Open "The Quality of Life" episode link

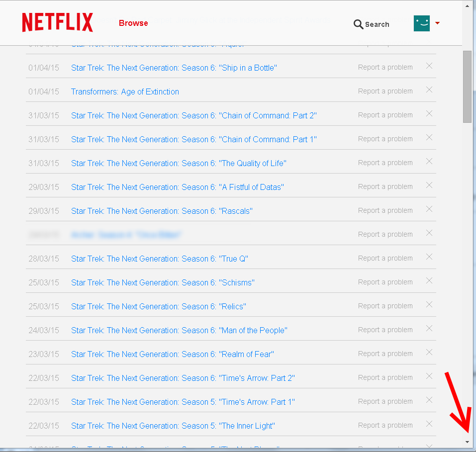[179, 163]
